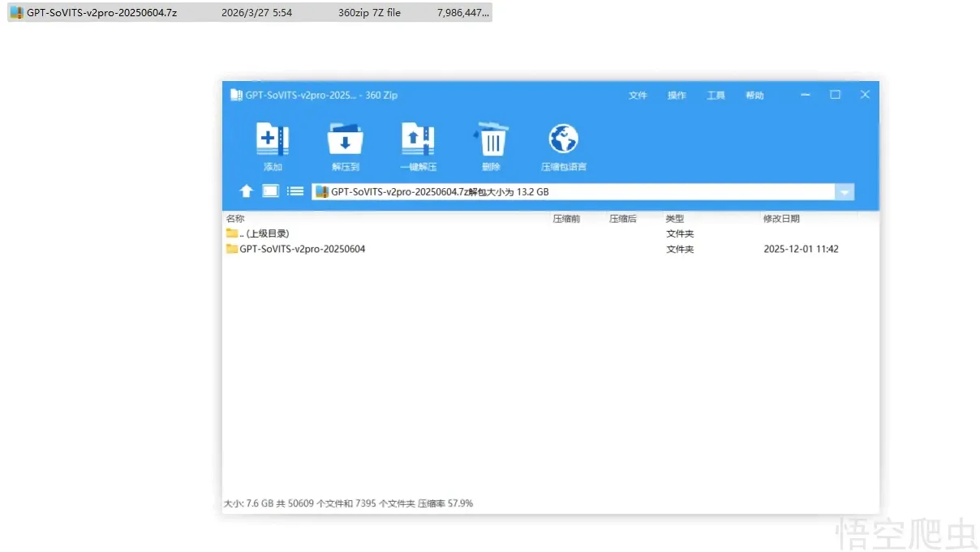Sort by the 名称 (Name) column header
Viewport: 980px width, 552px height.
point(235,219)
